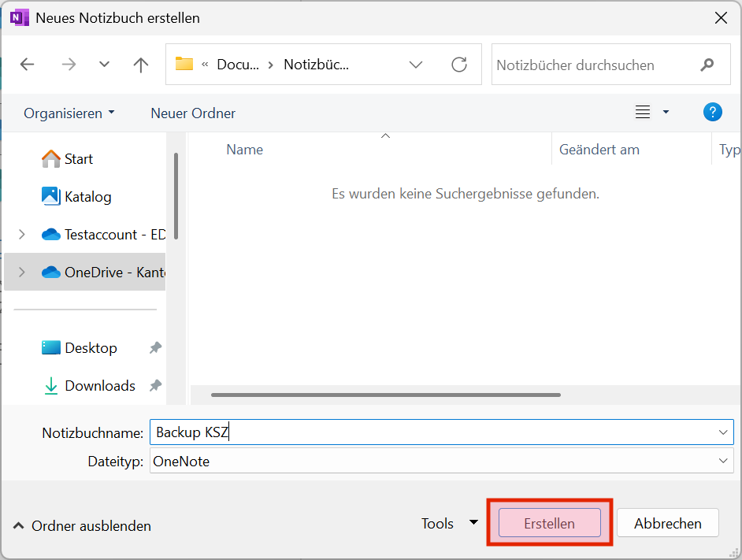This screenshot has width=742, height=560.
Task: Expand the address bar history dropdown
Action: (x=415, y=65)
